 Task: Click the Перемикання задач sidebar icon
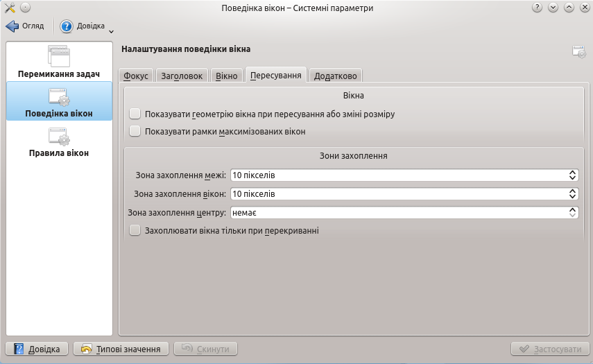(x=59, y=56)
